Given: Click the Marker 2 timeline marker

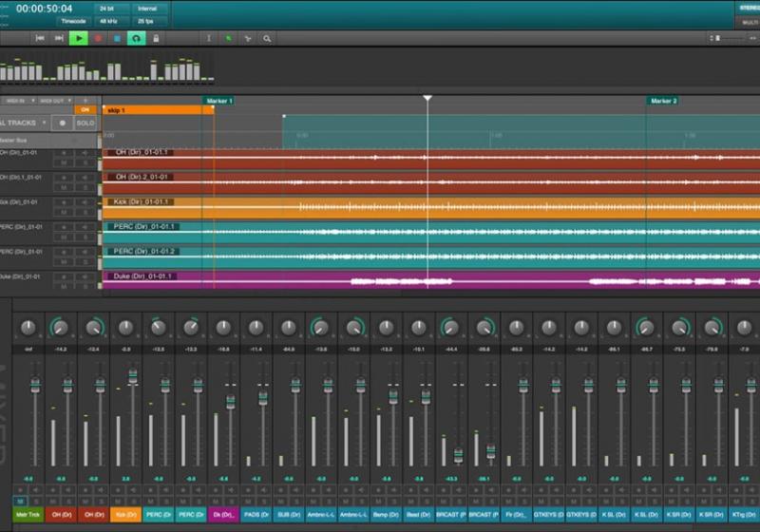Looking at the screenshot, I should pyautogui.click(x=663, y=101).
